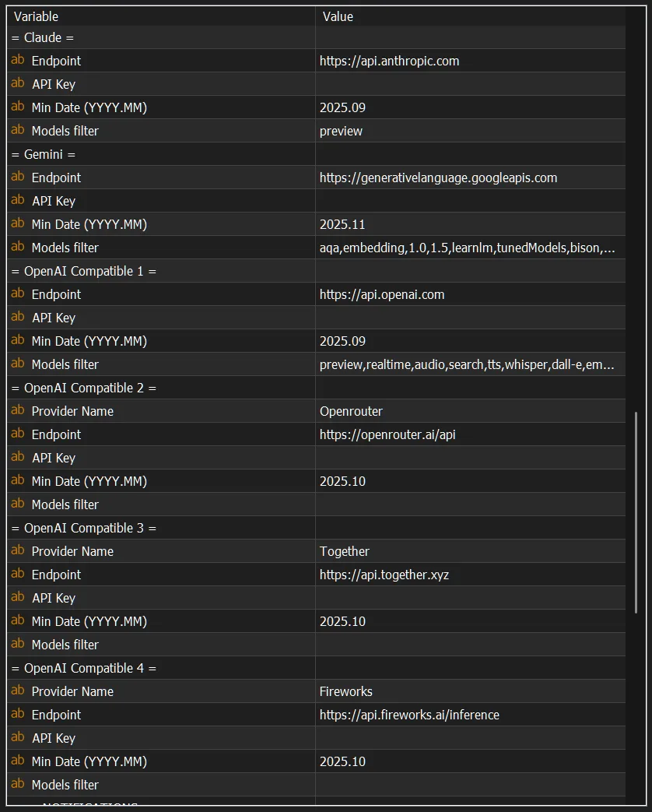Edit filter value starting 'preview,realtime,audio'
The height and width of the screenshot is (812, 652).
click(x=471, y=364)
